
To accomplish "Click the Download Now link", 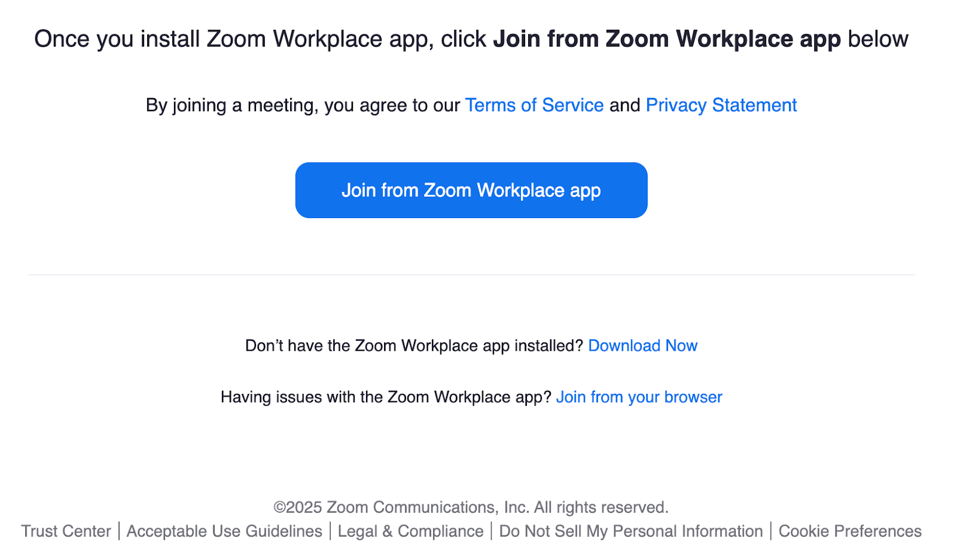I will tap(642, 345).
